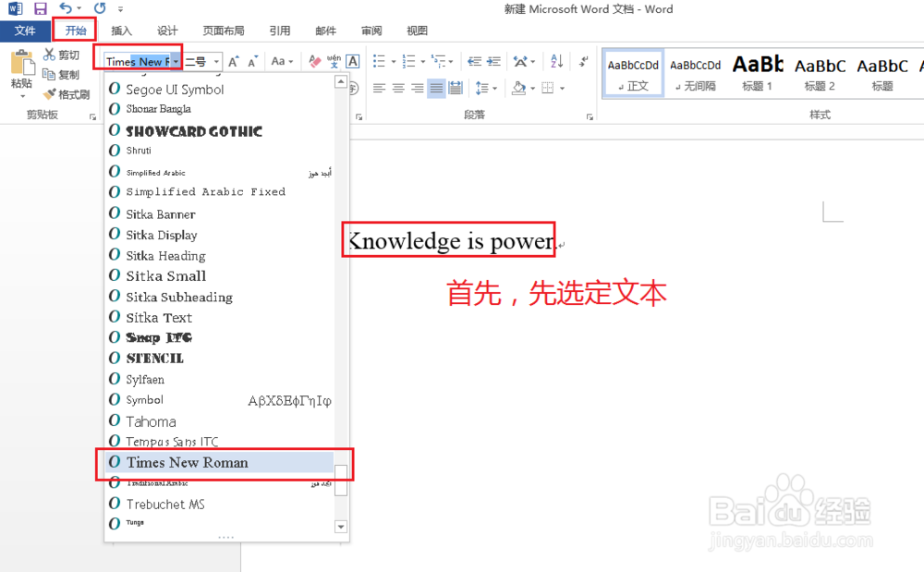Choose Segoe UI Symbol font

click(220, 89)
